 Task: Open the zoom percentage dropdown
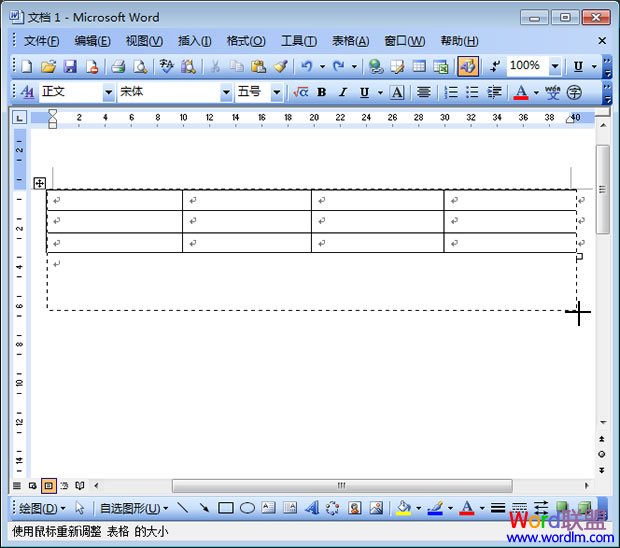[555, 66]
